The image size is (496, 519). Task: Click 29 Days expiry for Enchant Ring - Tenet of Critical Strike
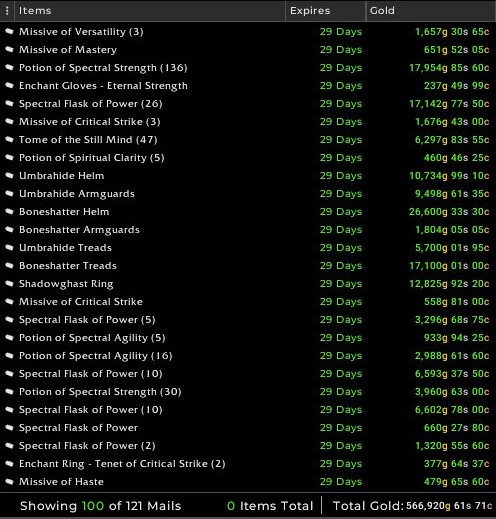341,463
